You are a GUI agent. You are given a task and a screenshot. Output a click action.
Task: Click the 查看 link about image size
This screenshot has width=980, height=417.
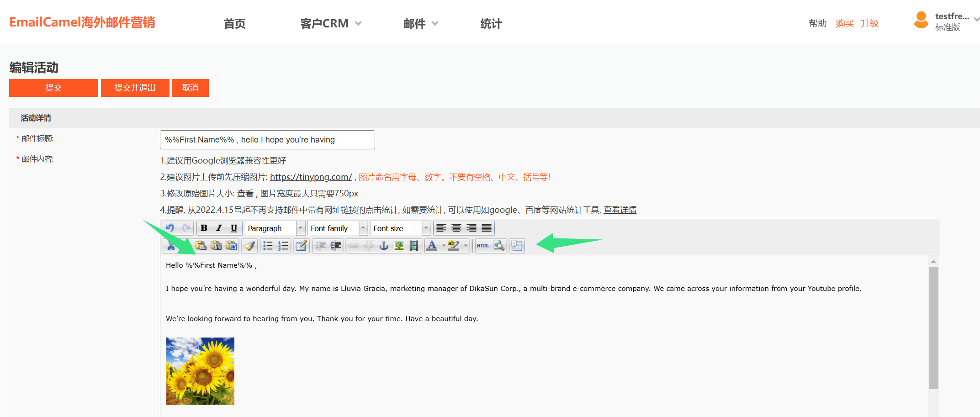pyautogui.click(x=245, y=193)
